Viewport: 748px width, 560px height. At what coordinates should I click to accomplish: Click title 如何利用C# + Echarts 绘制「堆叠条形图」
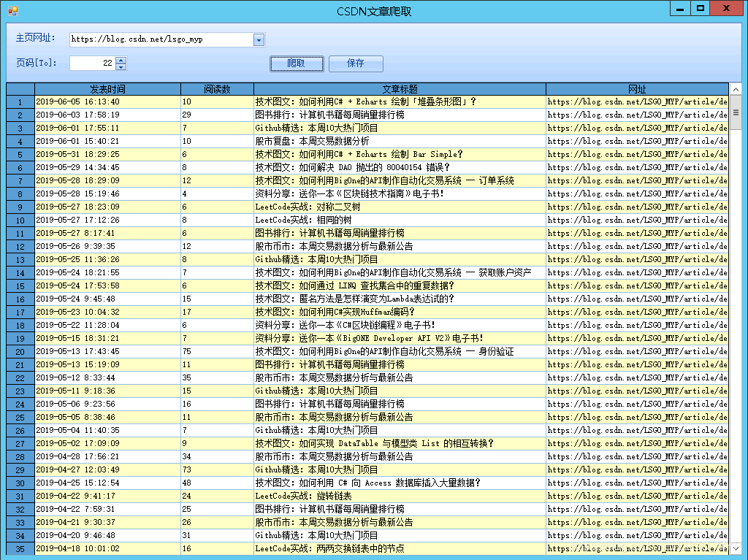click(400, 101)
